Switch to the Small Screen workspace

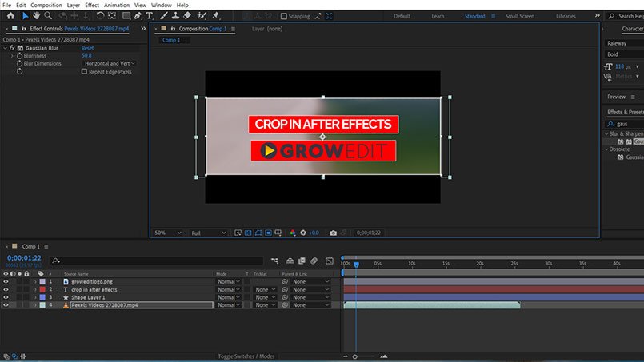coord(519,16)
